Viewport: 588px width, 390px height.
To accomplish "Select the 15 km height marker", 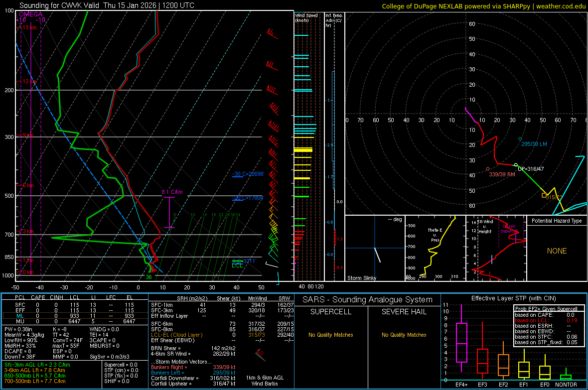I will click(x=29, y=27).
